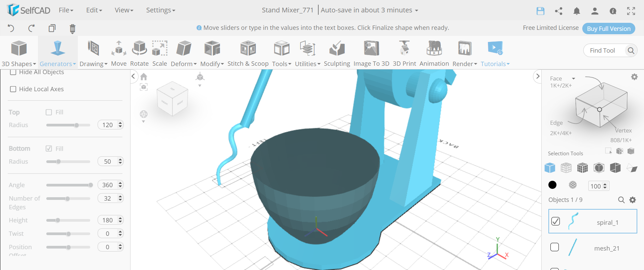Toggle fullscreen mode icon
Viewport: 644px width, 270px height.
pyautogui.click(x=631, y=11)
